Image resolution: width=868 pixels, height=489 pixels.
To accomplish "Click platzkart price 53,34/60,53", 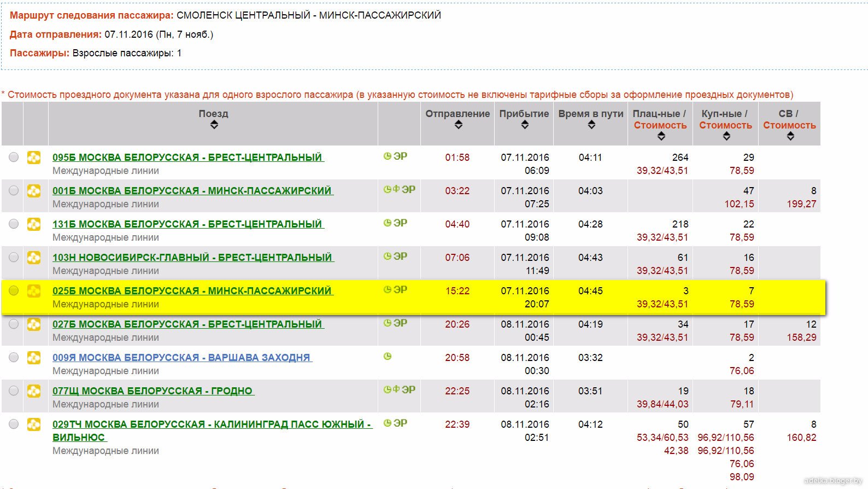I will (x=662, y=438).
